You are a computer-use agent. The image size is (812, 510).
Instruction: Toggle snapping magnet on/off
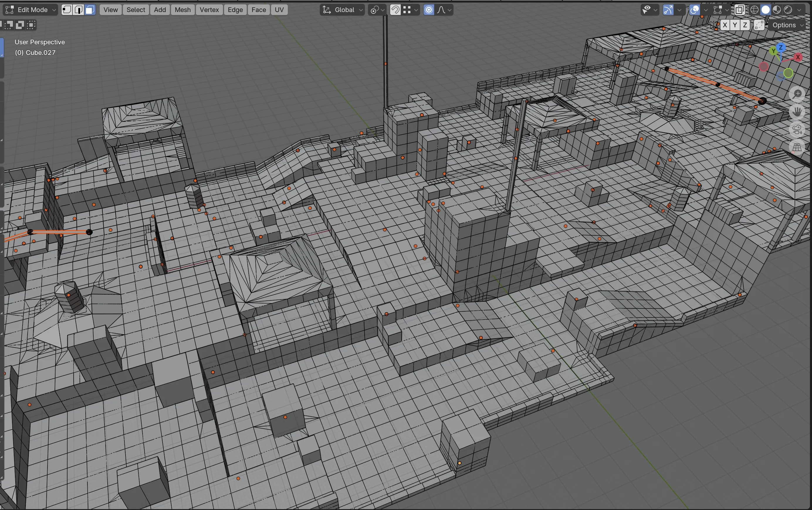click(395, 10)
